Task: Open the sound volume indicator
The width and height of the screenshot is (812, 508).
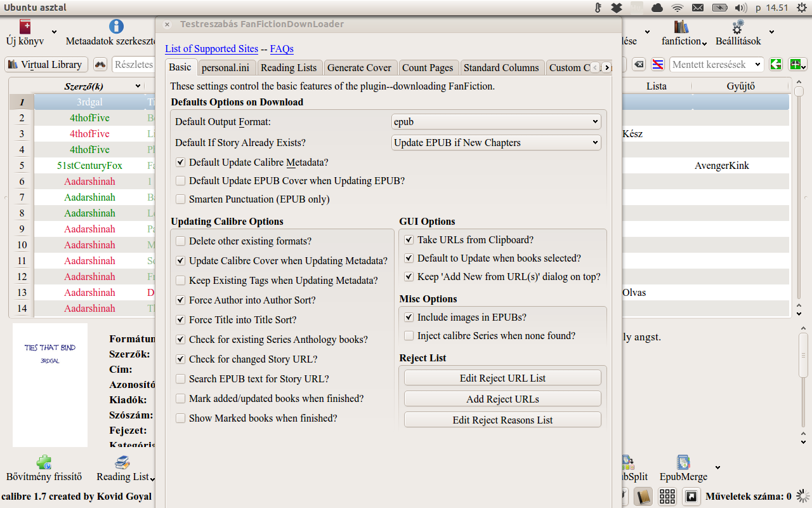Action: (740, 8)
